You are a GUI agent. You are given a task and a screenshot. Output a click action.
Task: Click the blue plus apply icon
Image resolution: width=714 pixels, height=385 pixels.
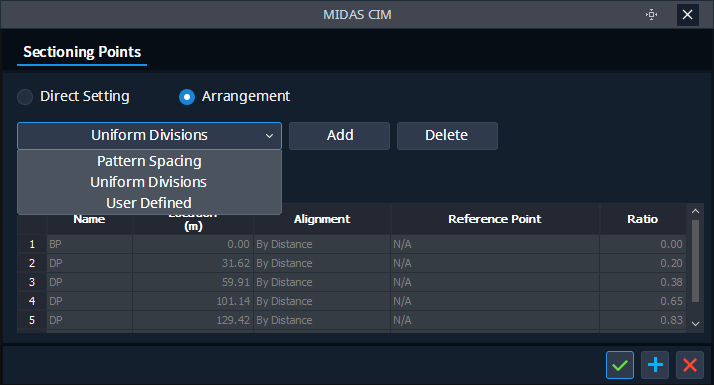tap(655, 365)
